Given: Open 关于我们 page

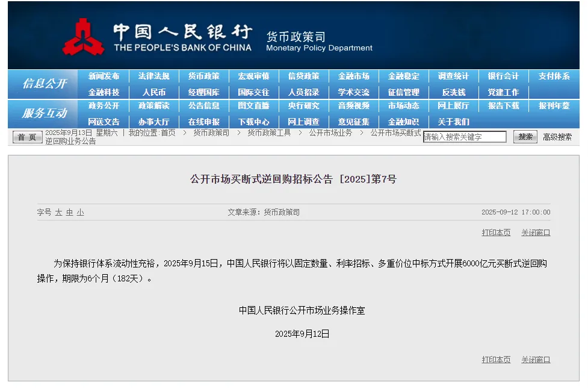Looking at the screenshot, I should point(453,122).
